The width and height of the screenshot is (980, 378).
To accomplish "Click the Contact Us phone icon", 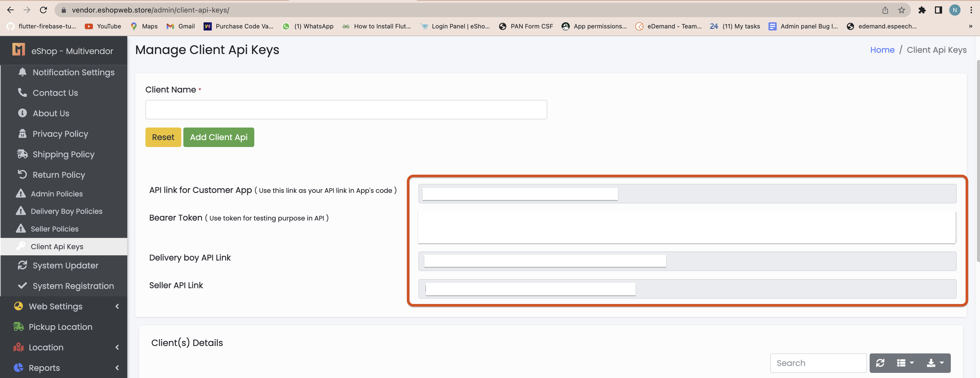I will [23, 92].
